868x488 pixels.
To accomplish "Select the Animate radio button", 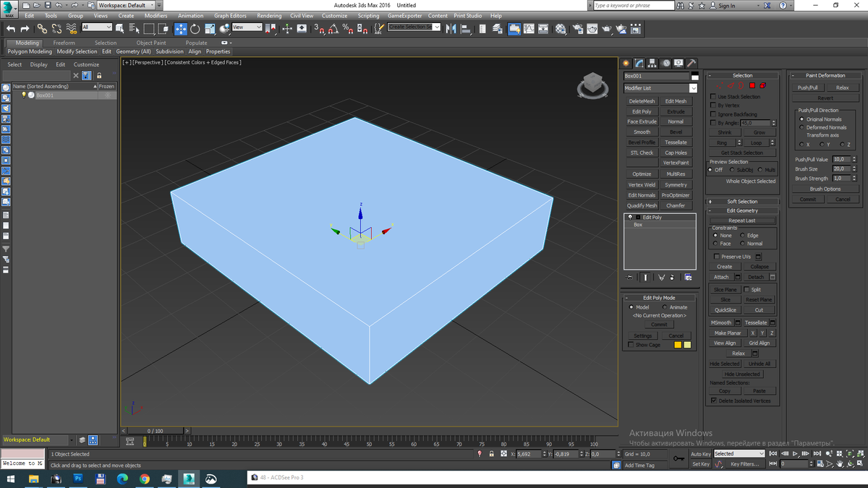I will 665,307.
